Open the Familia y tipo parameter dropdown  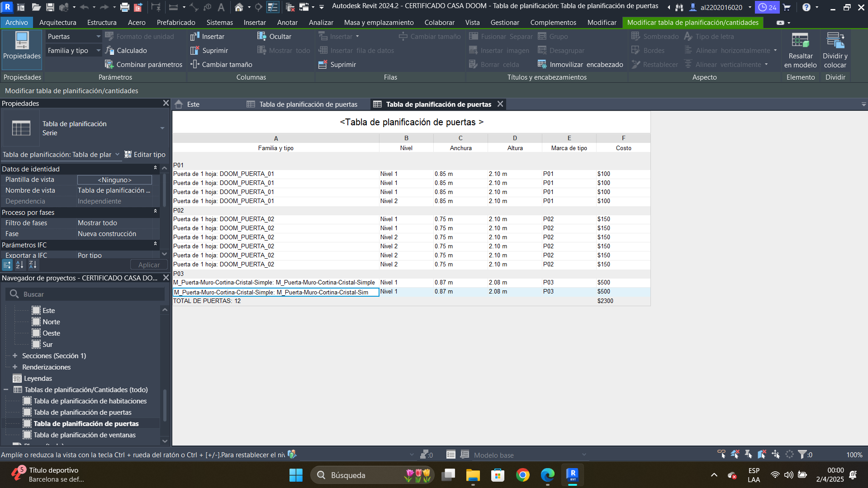73,51
